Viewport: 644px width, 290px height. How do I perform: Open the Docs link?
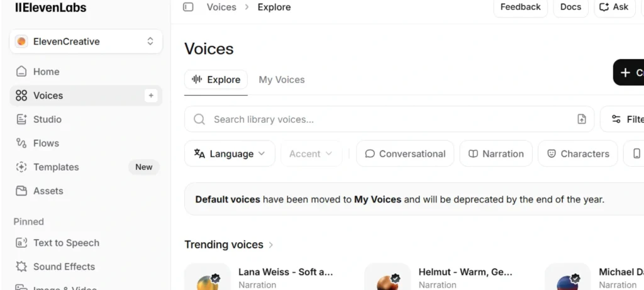(x=571, y=7)
